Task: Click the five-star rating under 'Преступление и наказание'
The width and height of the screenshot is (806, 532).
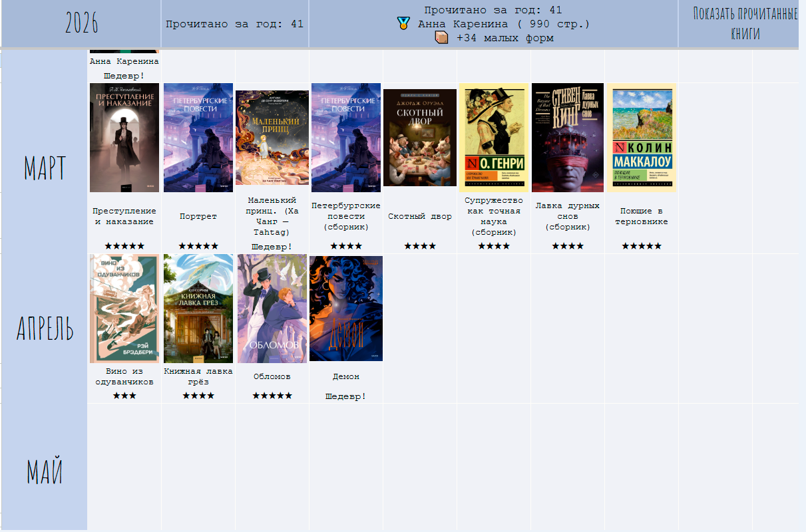Action: coord(124,246)
